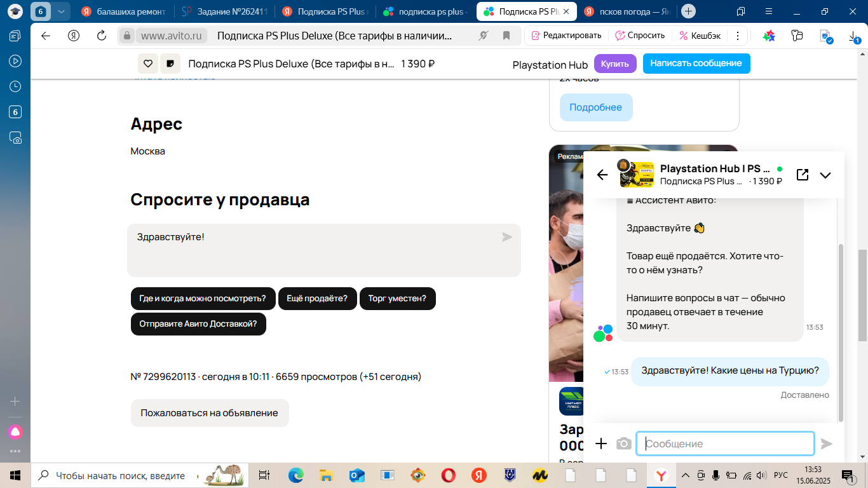Screen dimensions: 868x488
Task: Select 'Где и когда можно посмотреть?' quick question
Action: click(203, 299)
